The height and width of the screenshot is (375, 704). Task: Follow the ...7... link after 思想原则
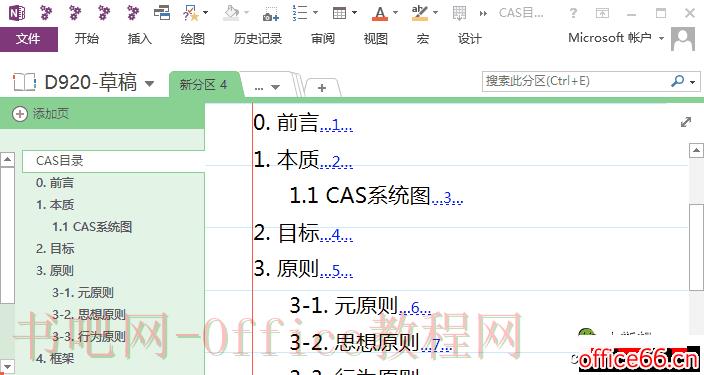pyautogui.click(x=436, y=344)
